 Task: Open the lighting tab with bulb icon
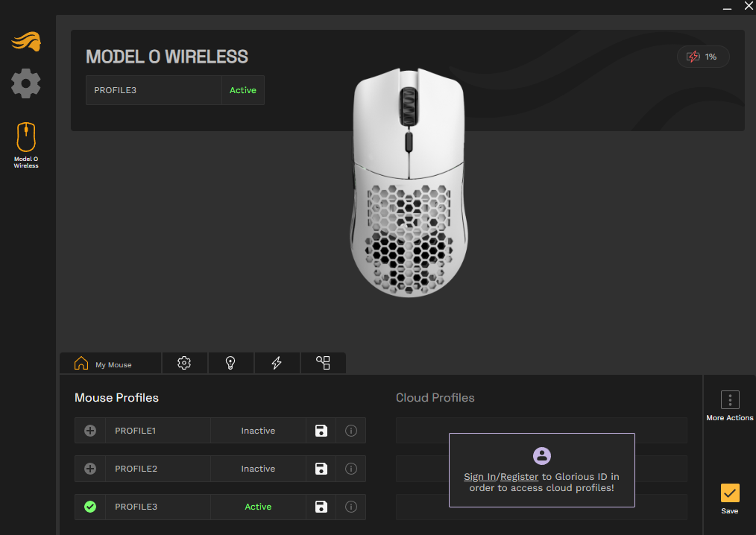[x=230, y=363]
